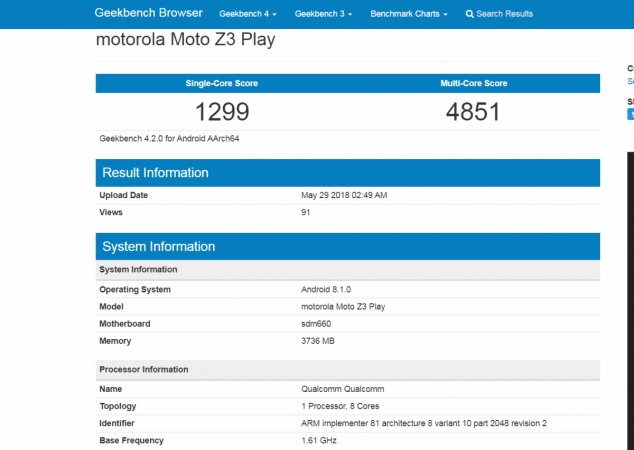The width and height of the screenshot is (634, 450).
Task: Select the Memory label
Action: pyautogui.click(x=115, y=341)
